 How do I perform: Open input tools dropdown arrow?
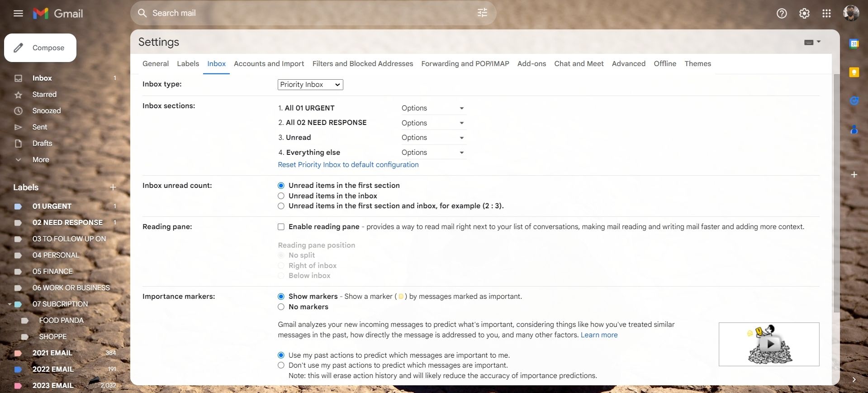point(819,42)
